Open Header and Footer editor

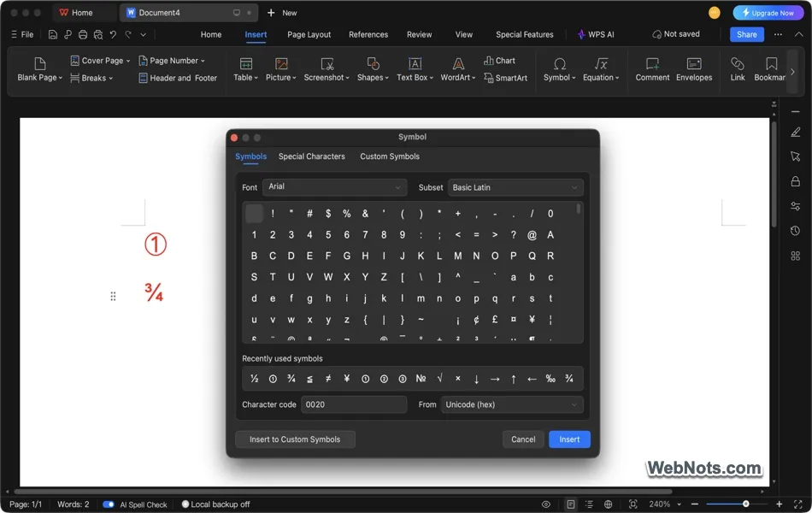[x=178, y=78]
